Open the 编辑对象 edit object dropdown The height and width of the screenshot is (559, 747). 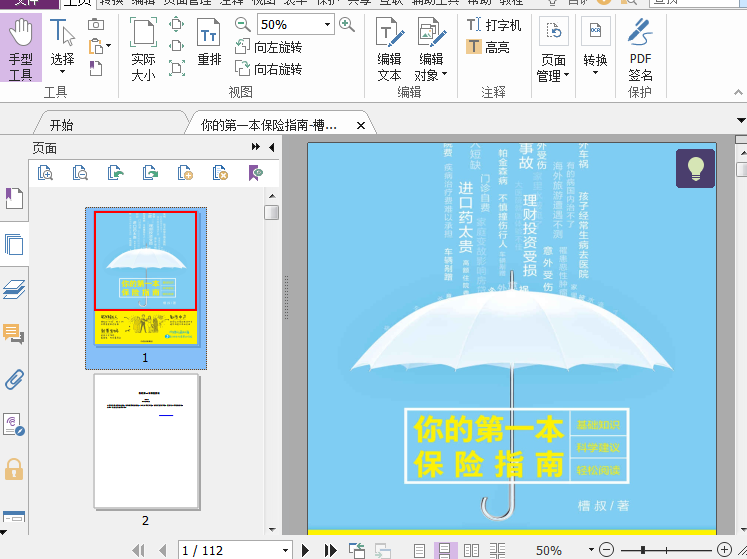(x=431, y=49)
